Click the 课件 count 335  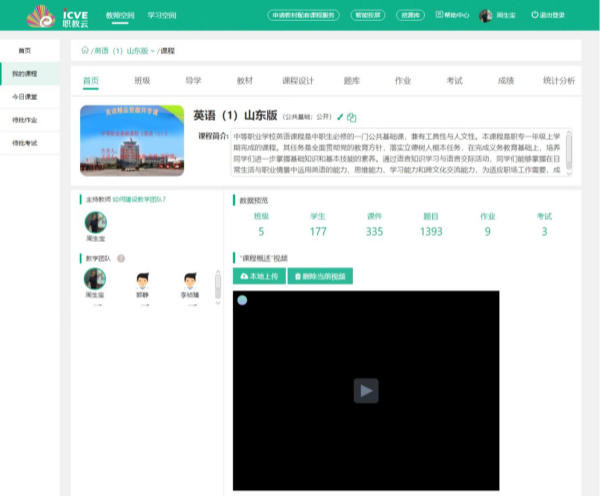(x=374, y=232)
